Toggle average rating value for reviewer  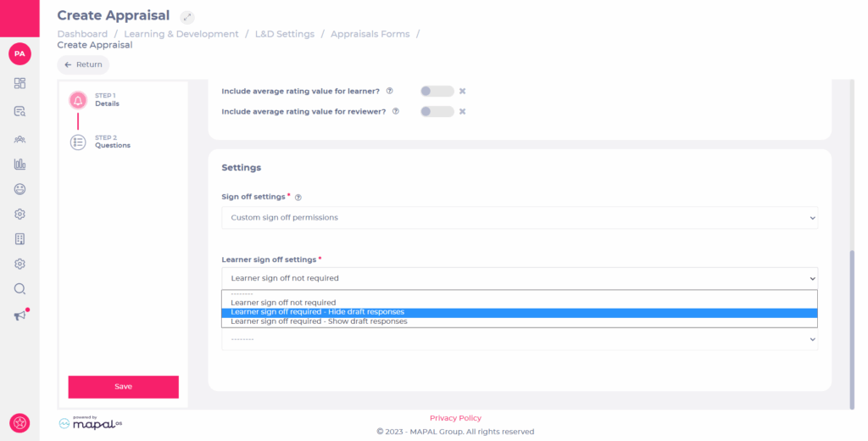(437, 111)
